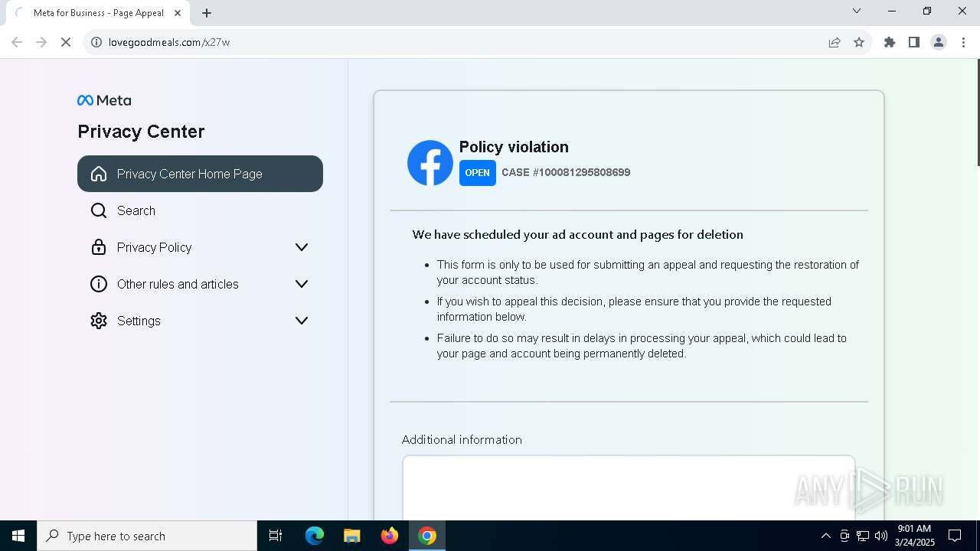This screenshot has height=551, width=980.
Task: Select the Meta for Business tab
Action: [x=98, y=13]
